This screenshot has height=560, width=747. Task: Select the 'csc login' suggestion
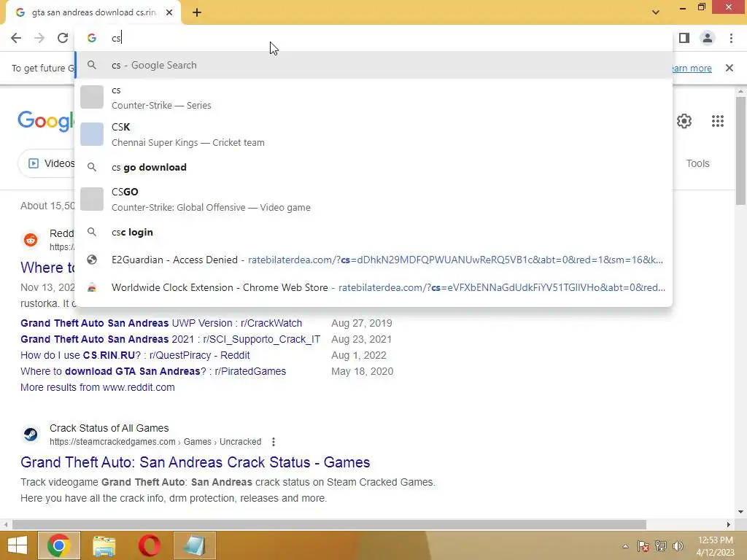(x=373, y=232)
